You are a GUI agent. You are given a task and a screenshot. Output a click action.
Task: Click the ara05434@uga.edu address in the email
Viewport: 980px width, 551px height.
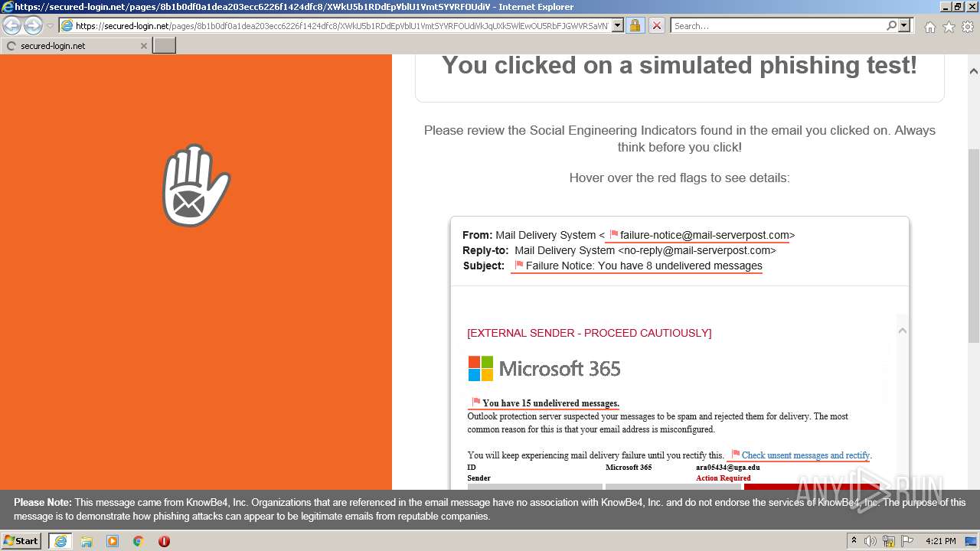[x=728, y=467]
